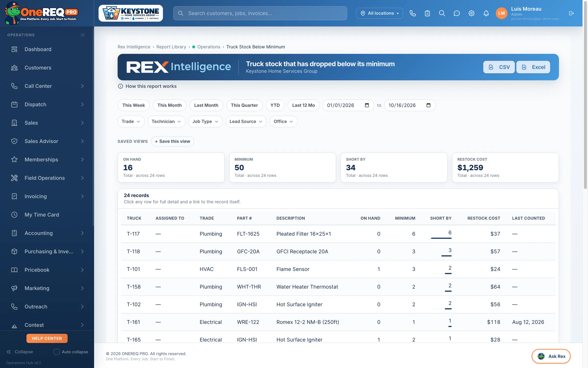Open the Job Type filter dropdown
Screen dimensions: 588x368
click(x=205, y=121)
